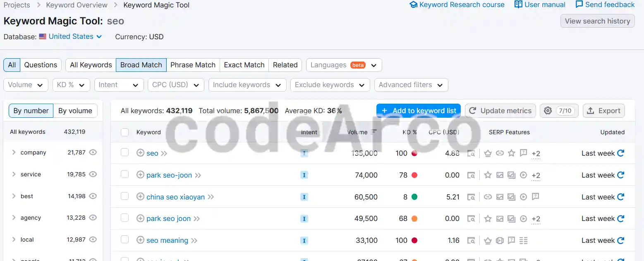The height and width of the screenshot is (261, 644).
Task: Check the box for china seo xiaoyan
Action: point(124,196)
